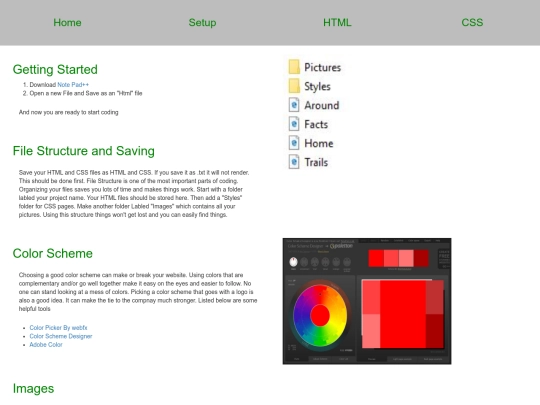540x405 pixels.
Task: Follow the Note Pad++ download link
Action: point(73,85)
